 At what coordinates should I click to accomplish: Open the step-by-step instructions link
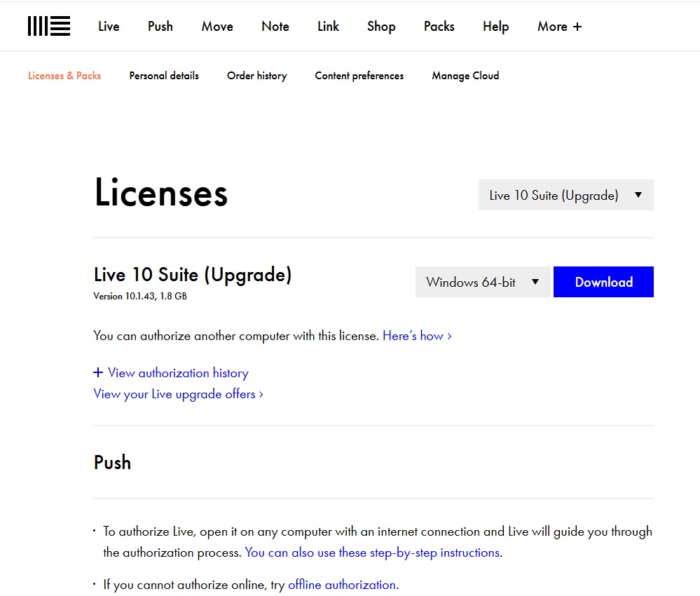pyautogui.click(x=372, y=553)
